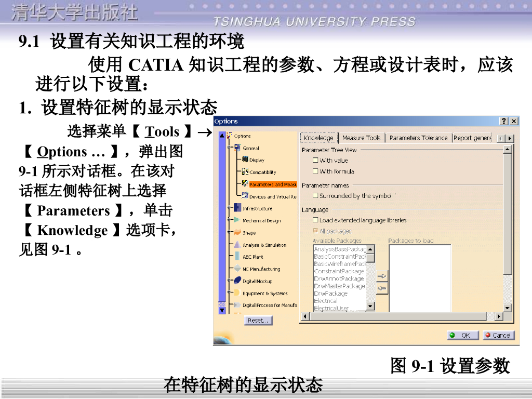
Task: Click the remove package left-arrow button
Action: click(x=382, y=288)
